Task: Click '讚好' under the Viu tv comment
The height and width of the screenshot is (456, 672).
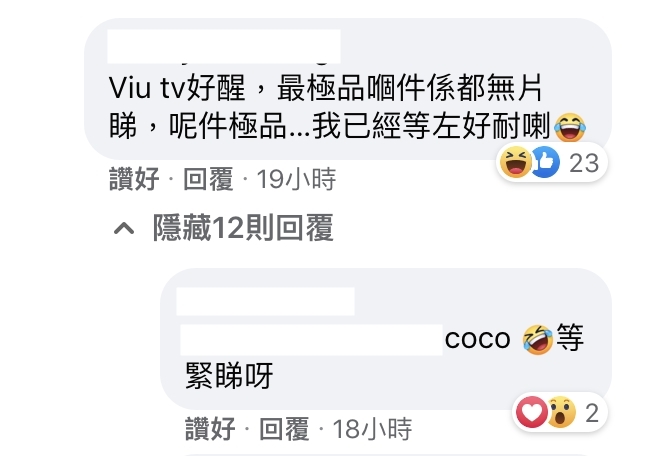Action: click(134, 179)
